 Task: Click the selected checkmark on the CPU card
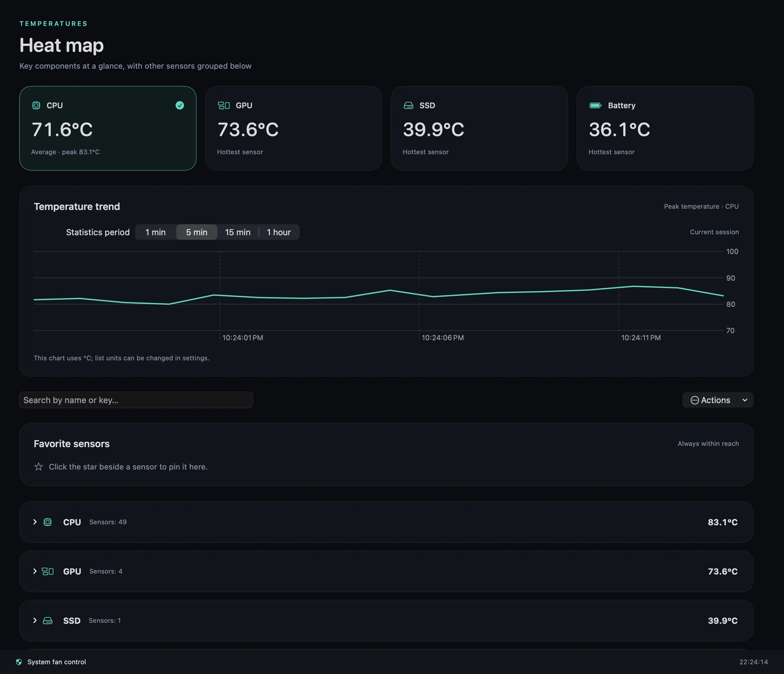180,105
